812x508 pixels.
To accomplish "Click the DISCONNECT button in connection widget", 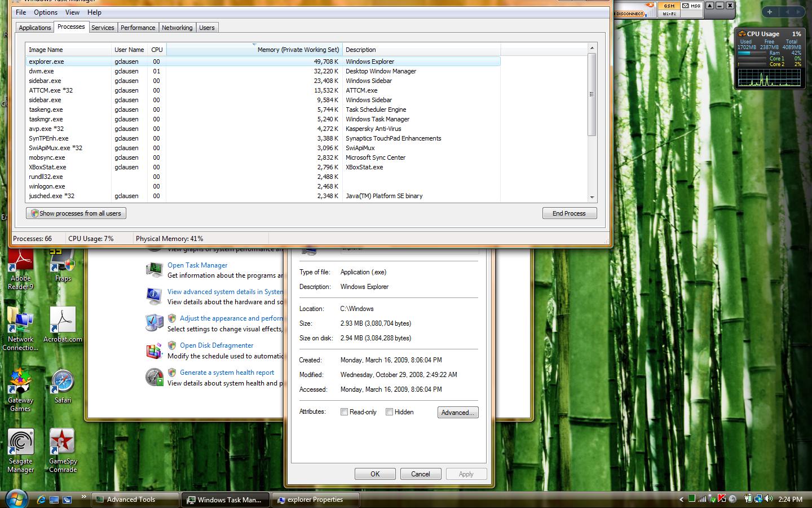I will coord(629,14).
